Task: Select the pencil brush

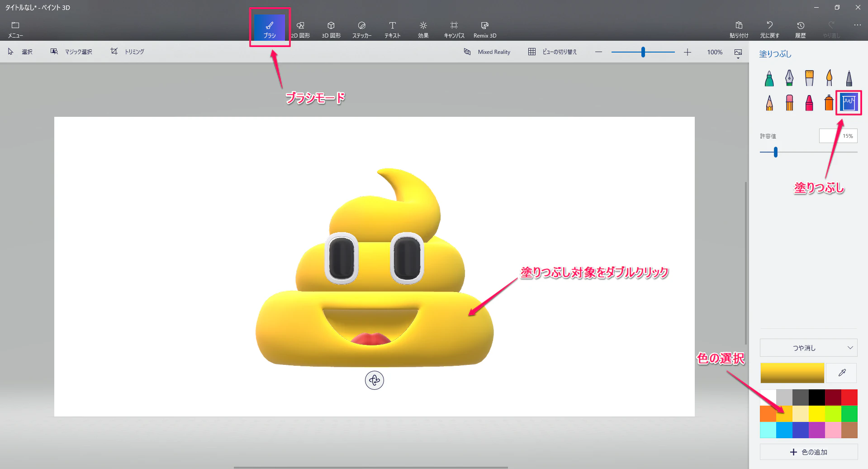Action: tap(769, 103)
